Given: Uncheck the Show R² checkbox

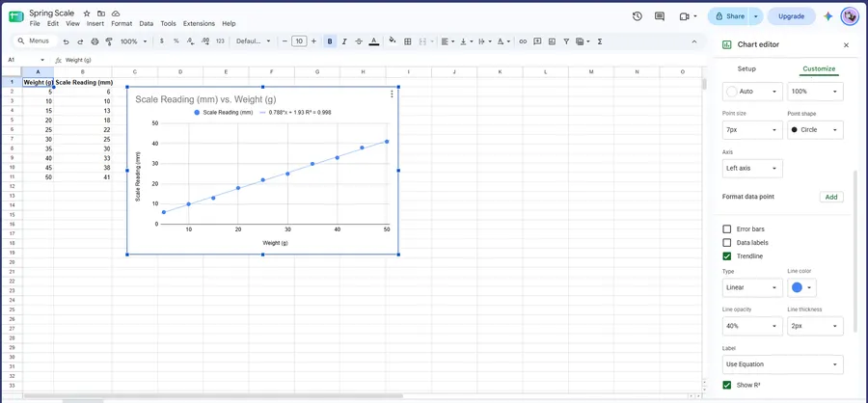Looking at the screenshot, I should pyautogui.click(x=727, y=385).
